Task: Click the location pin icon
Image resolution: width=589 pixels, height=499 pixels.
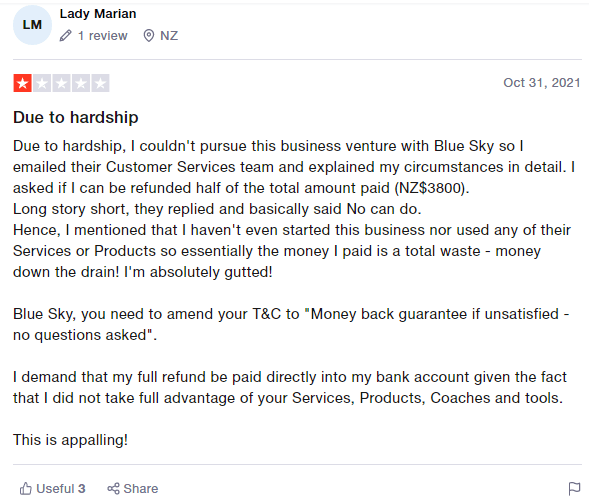Action: [149, 36]
